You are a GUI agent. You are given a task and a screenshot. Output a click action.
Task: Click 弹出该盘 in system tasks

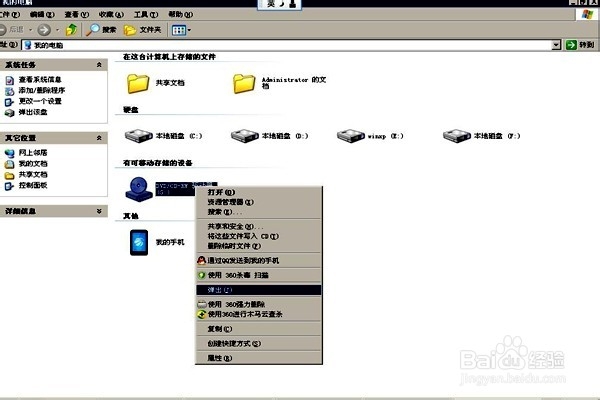tap(33, 112)
